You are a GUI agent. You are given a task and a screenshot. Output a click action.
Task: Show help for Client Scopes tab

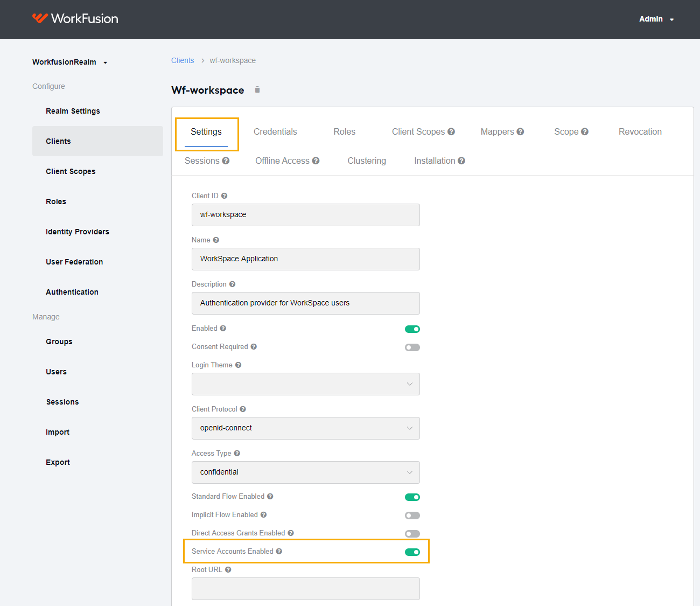[451, 131]
